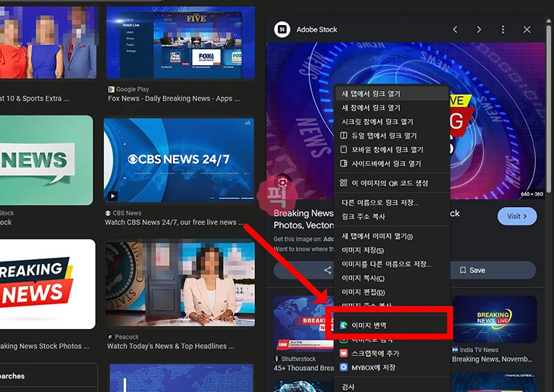The width and height of the screenshot is (554, 392).
Task: Click the QR code icon in context menu
Action: coord(344,183)
